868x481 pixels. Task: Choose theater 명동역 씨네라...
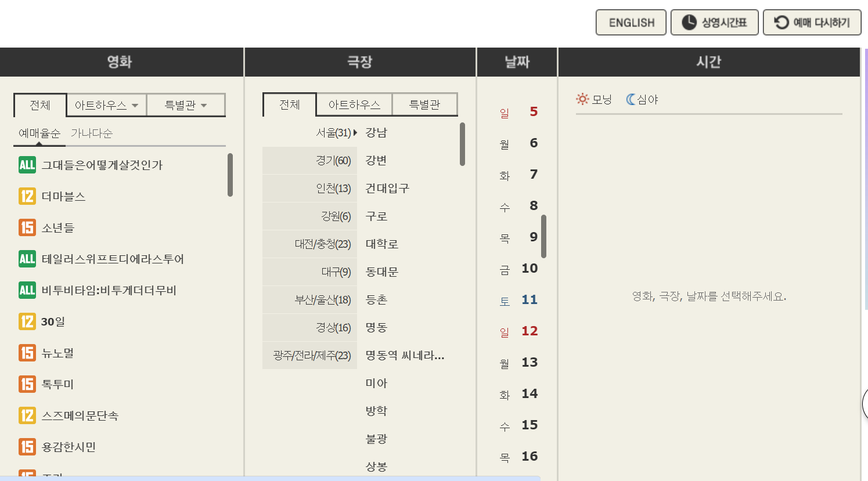tap(405, 355)
